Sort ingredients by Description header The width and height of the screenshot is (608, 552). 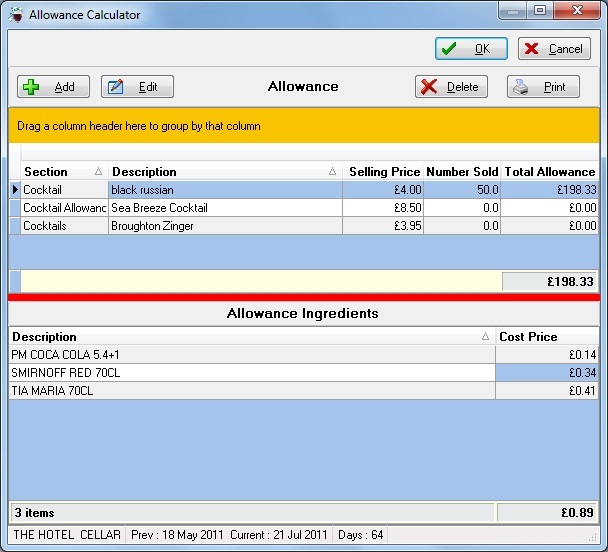pos(252,336)
